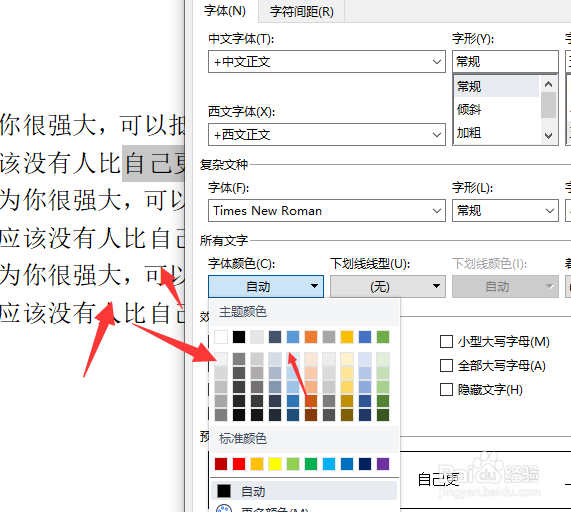Image resolution: width=571 pixels, height=512 pixels.
Task: Pick the light gray theme color in top row
Action: coord(257,337)
